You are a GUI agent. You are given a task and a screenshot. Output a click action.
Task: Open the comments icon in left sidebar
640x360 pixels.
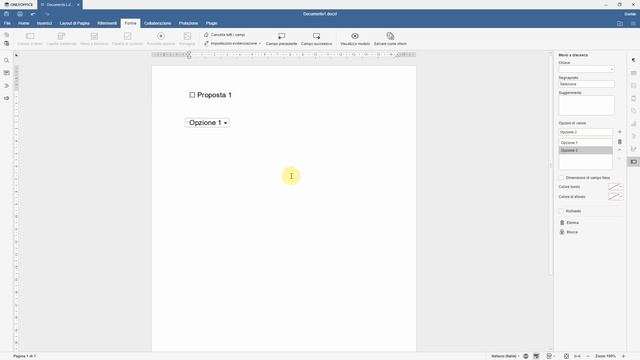tap(7, 73)
